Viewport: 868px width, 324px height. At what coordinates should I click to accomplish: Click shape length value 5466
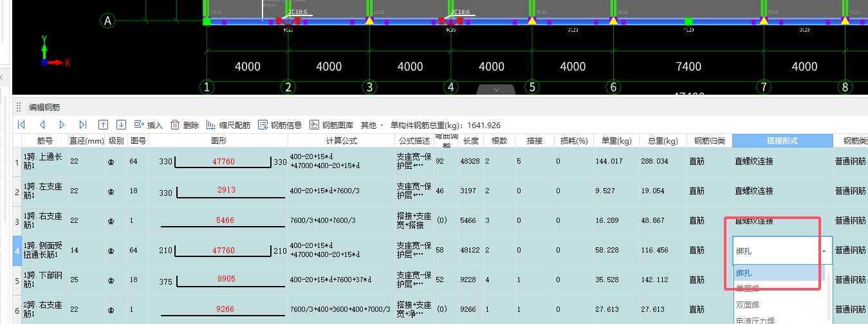[x=225, y=220]
